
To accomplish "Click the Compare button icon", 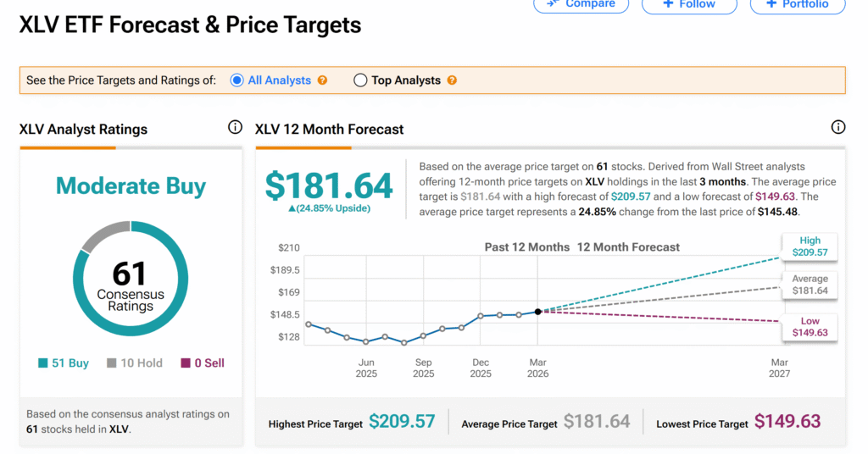I will pos(553,3).
